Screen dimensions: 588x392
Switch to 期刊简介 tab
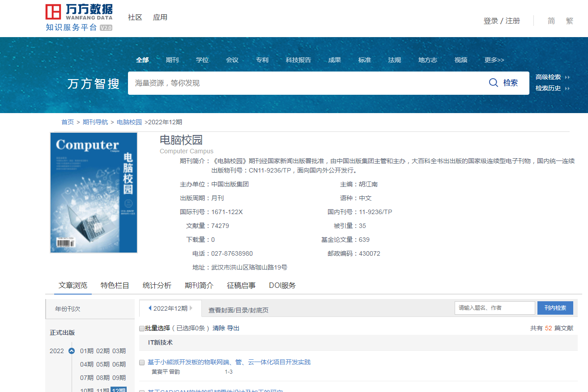coord(199,285)
